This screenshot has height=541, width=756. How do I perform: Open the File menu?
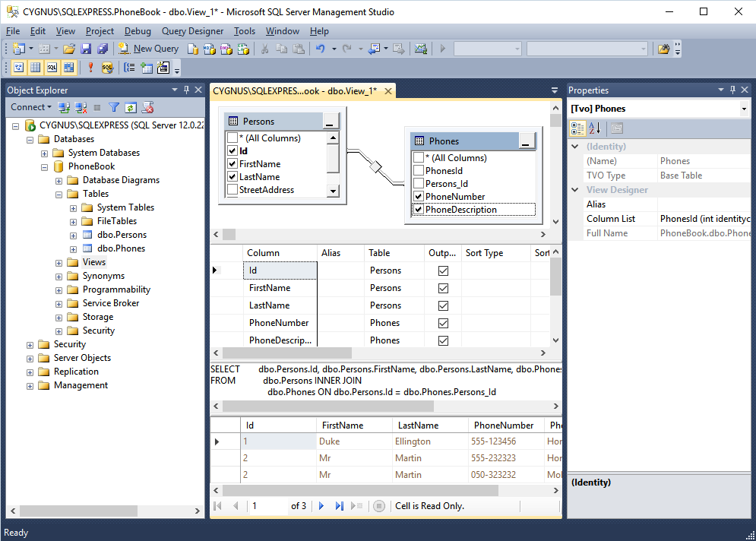13,31
